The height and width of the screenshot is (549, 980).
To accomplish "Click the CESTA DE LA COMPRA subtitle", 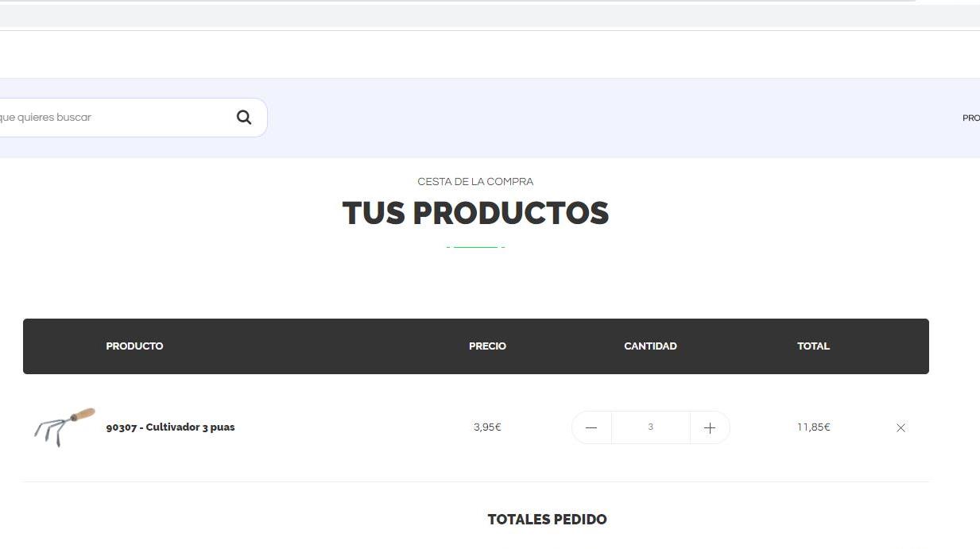I will 475,182.
